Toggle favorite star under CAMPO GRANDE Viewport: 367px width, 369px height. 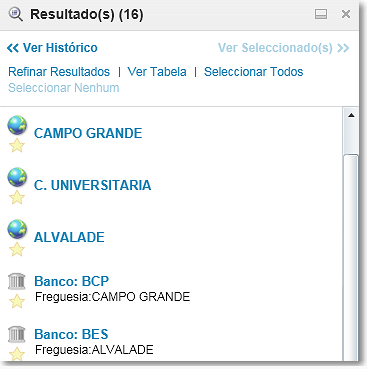(17, 146)
